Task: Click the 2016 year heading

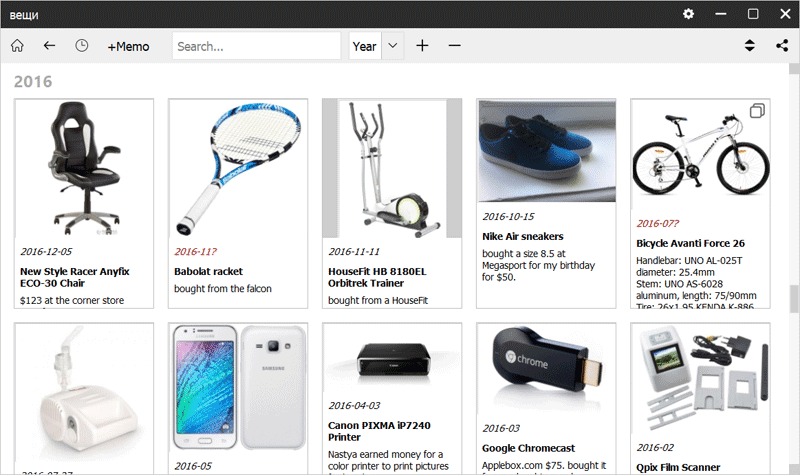Action: [x=33, y=81]
